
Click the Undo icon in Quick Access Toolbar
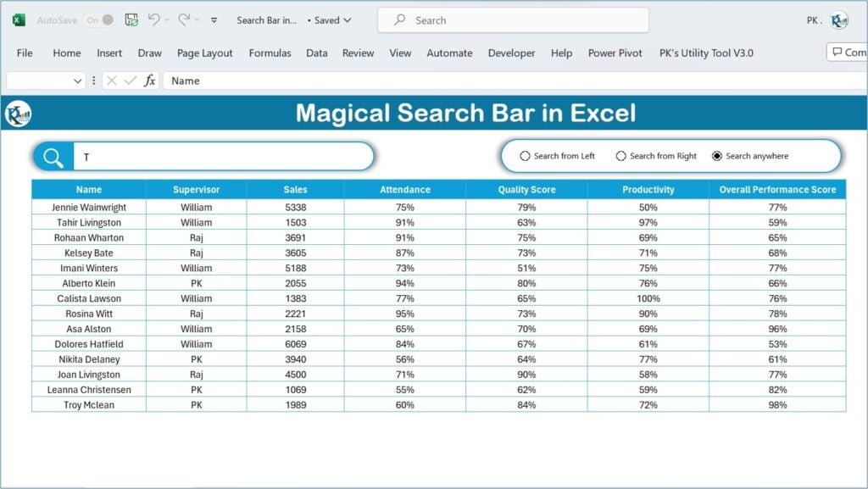(155, 20)
